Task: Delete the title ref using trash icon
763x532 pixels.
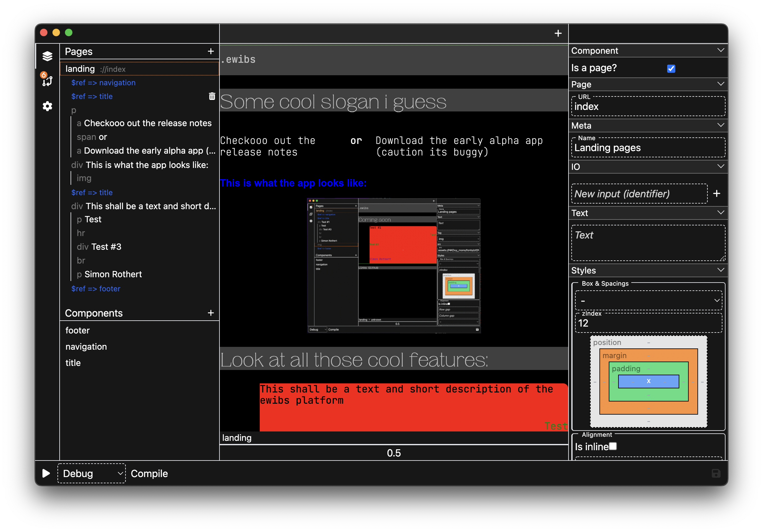Action: click(x=212, y=96)
